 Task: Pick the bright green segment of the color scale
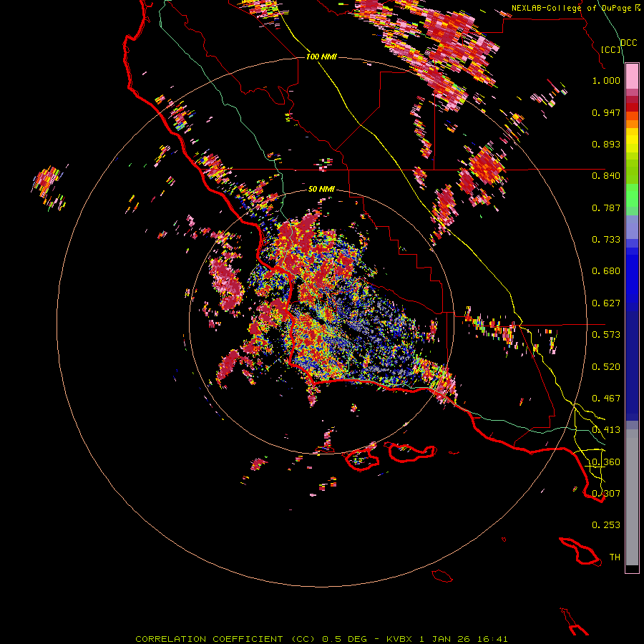click(x=632, y=195)
